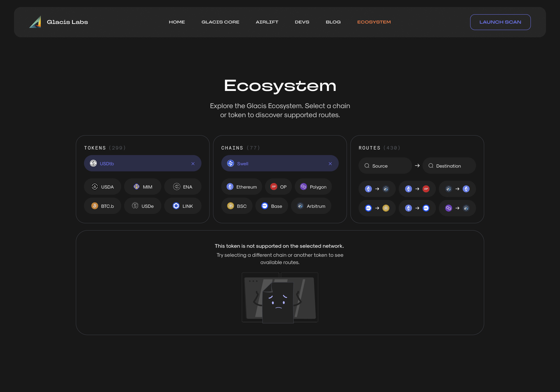Screen dimensions: 560x392
Task: Select the USDA token chip
Action: 103,187
